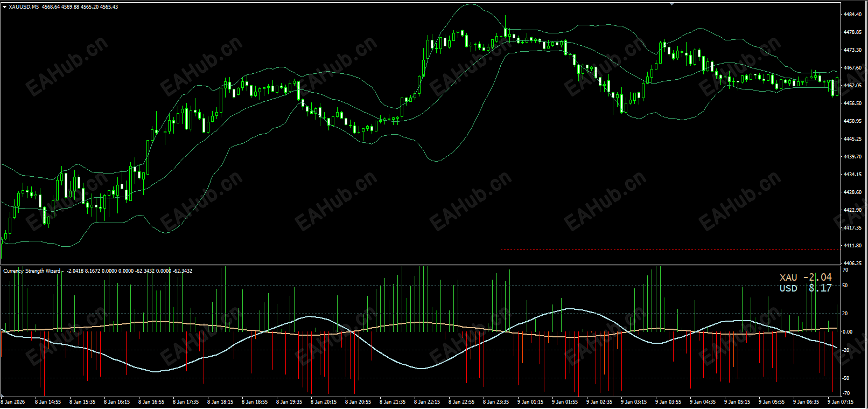
Task: Click the XAU -2.04 strength readout
Action: pos(806,278)
